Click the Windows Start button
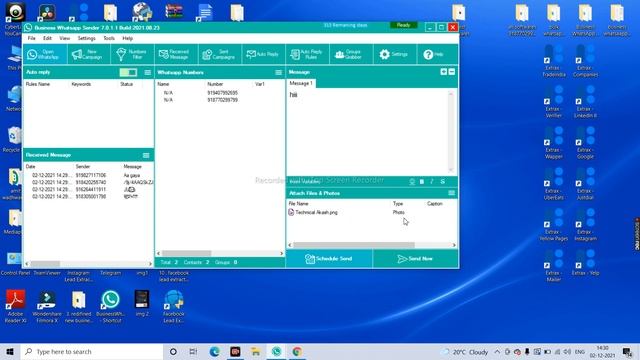The image size is (640, 360). (10, 352)
